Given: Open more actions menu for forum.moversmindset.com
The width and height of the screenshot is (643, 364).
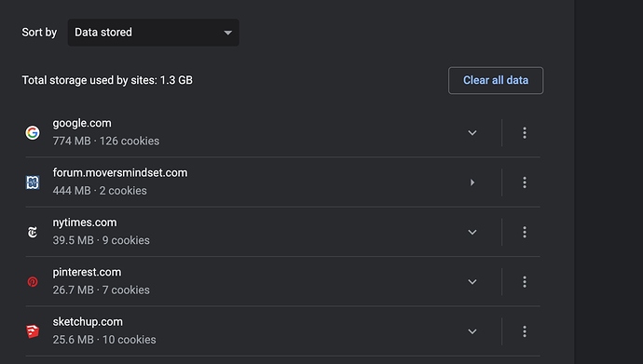Looking at the screenshot, I should pos(525,182).
